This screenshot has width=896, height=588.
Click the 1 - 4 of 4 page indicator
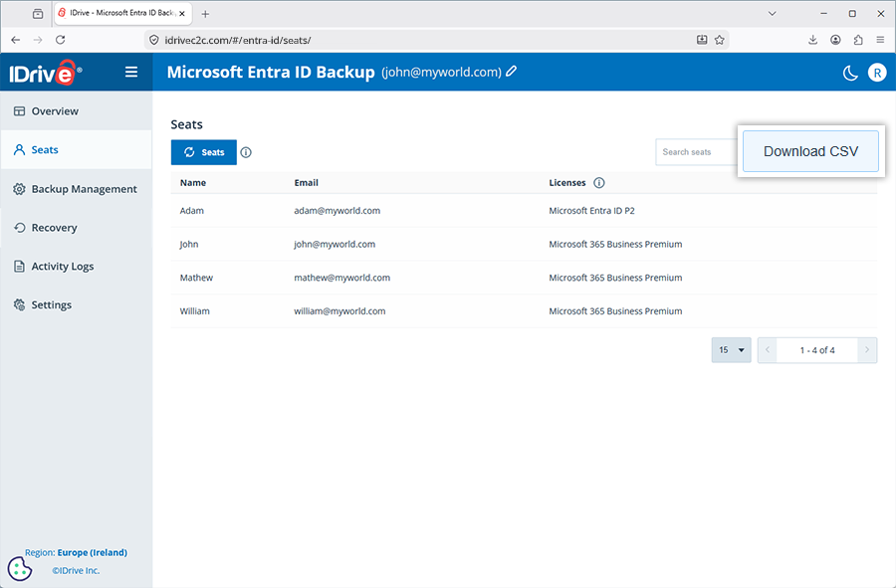pyautogui.click(x=817, y=350)
